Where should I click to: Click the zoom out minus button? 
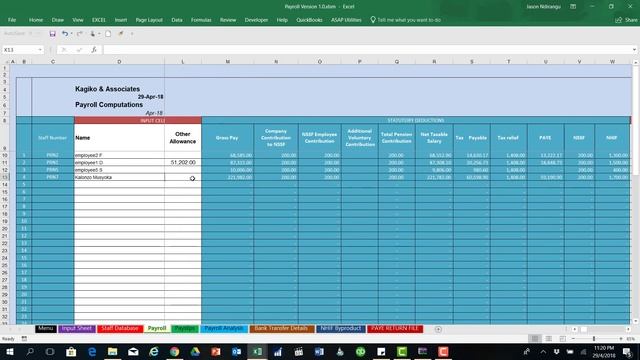click(x=573, y=339)
